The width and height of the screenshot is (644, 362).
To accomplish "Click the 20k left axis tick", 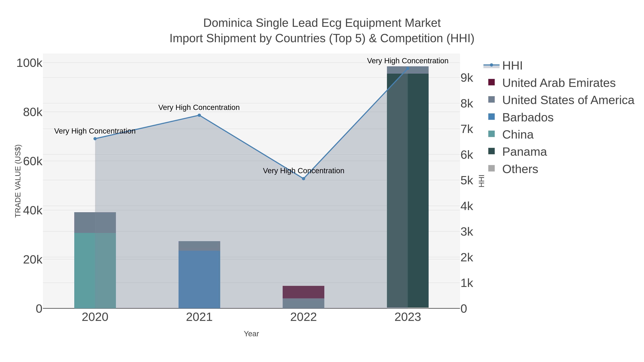I will pyautogui.click(x=33, y=260).
